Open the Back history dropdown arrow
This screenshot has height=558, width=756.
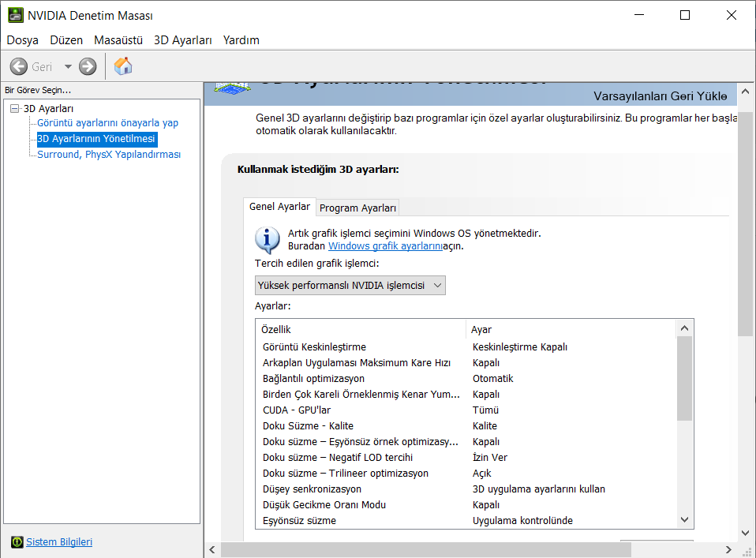pos(68,66)
